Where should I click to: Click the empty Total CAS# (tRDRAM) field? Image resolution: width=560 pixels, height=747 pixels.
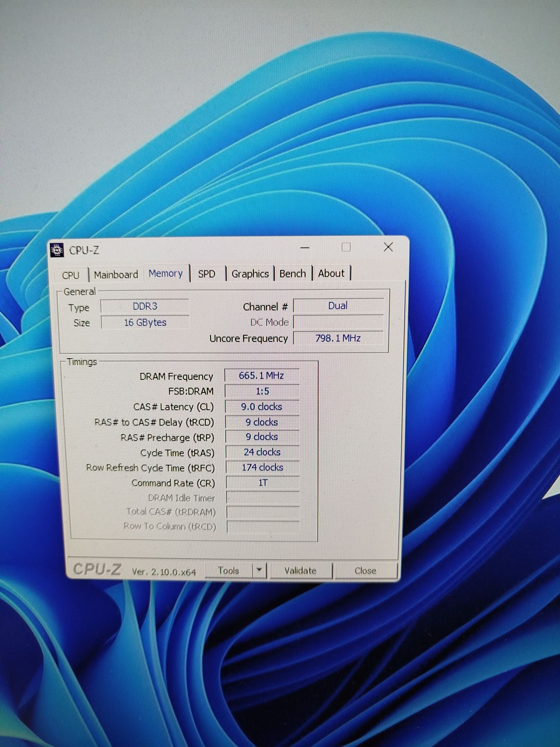tap(263, 512)
